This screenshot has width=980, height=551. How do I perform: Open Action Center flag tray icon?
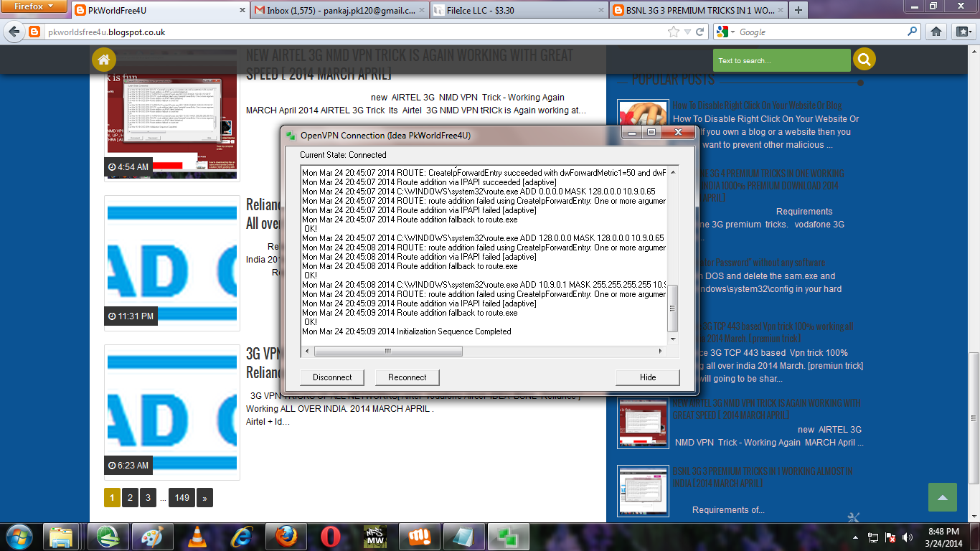click(x=891, y=537)
